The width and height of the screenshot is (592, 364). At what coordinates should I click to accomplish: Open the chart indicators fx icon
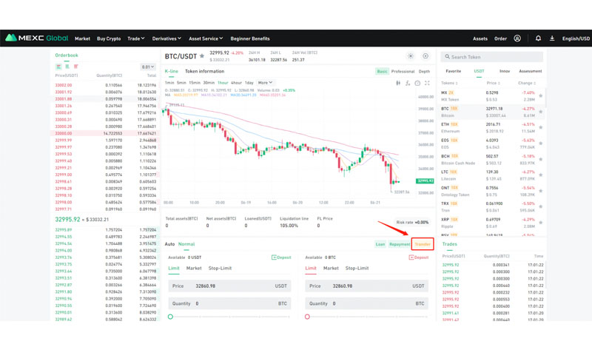(408, 83)
